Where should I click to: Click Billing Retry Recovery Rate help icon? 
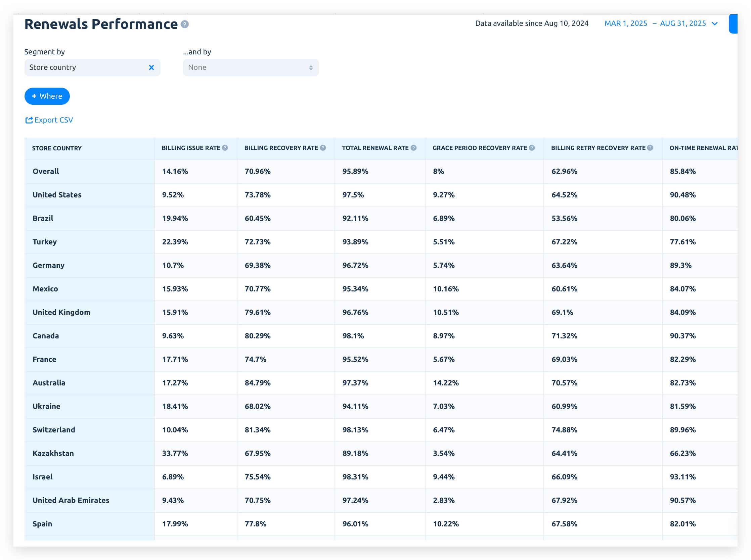click(x=650, y=148)
